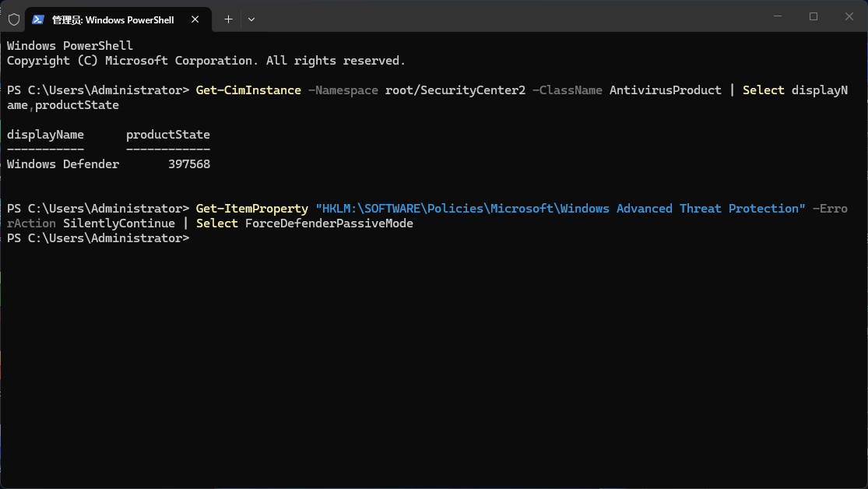The image size is (868, 489).
Task: Click the displayName column header
Action: (x=45, y=135)
